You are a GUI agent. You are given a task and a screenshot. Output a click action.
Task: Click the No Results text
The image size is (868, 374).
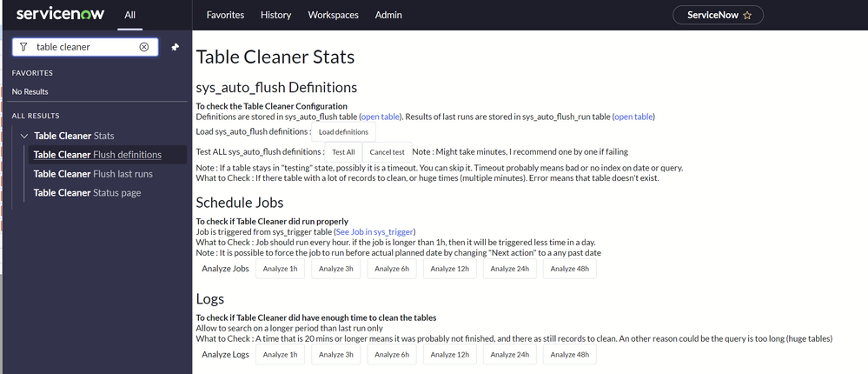tap(30, 92)
